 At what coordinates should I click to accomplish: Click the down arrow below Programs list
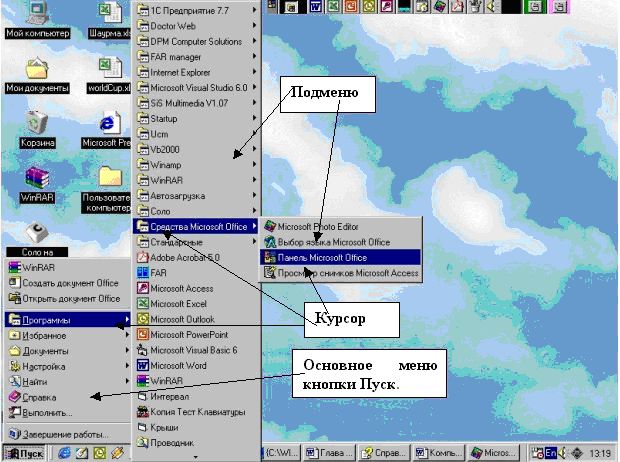tap(196, 457)
